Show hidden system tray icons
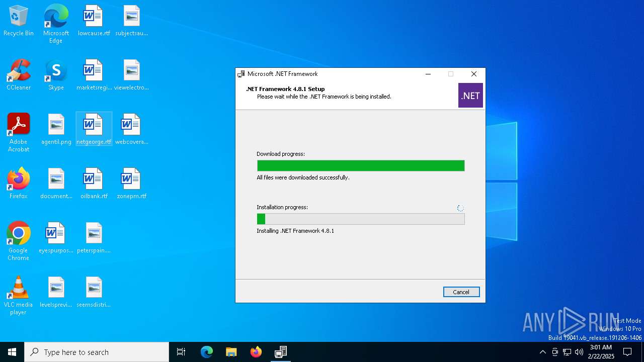 pos(542,352)
